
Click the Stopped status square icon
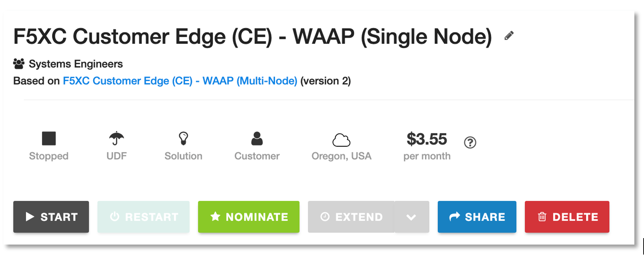click(x=49, y=138)
